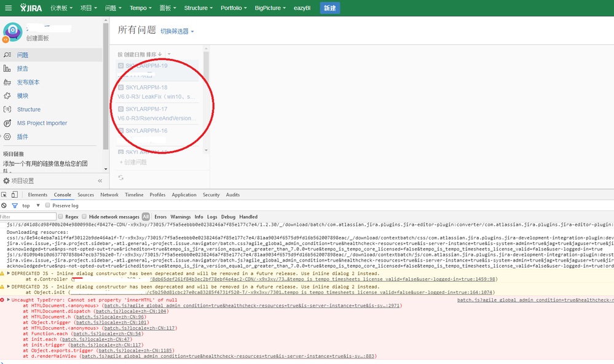Click the 新建 create button
Viewport: 614px width, 364px height.
[x=329, y=8]
